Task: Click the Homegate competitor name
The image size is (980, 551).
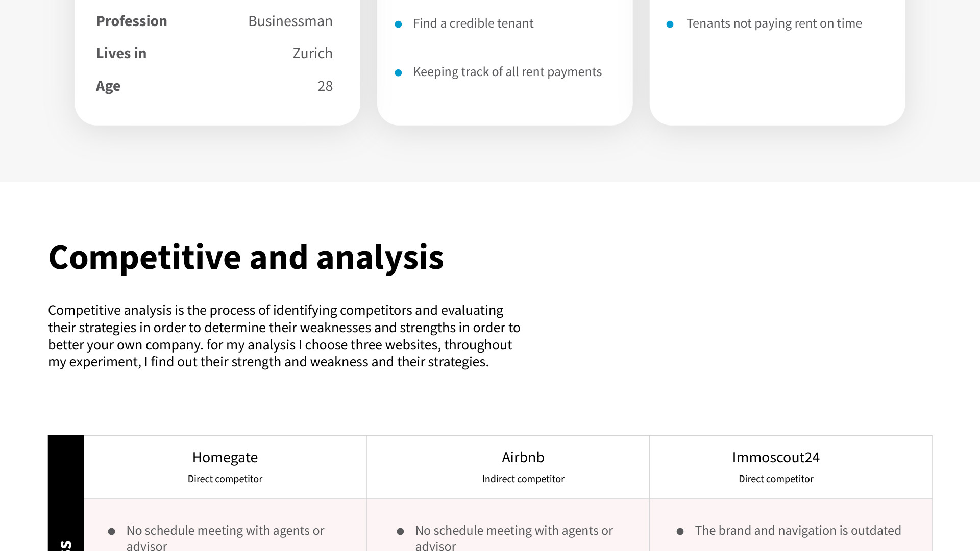Action: [225, 457]
